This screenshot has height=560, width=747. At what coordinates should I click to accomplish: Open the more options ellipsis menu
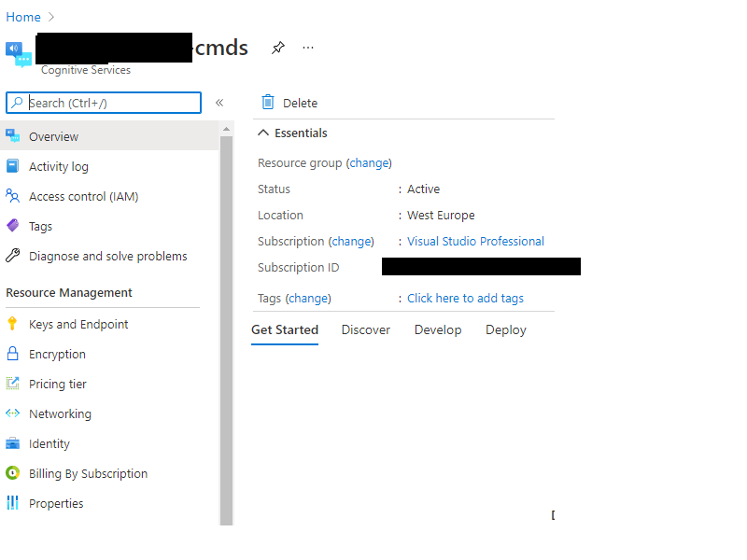(x=308, y=48)
